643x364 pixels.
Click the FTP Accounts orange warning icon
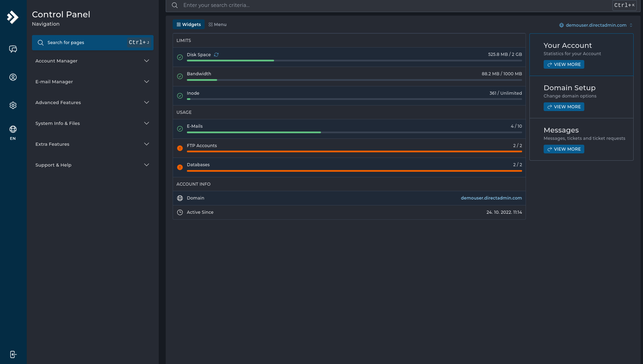click(x=180, y=148)
